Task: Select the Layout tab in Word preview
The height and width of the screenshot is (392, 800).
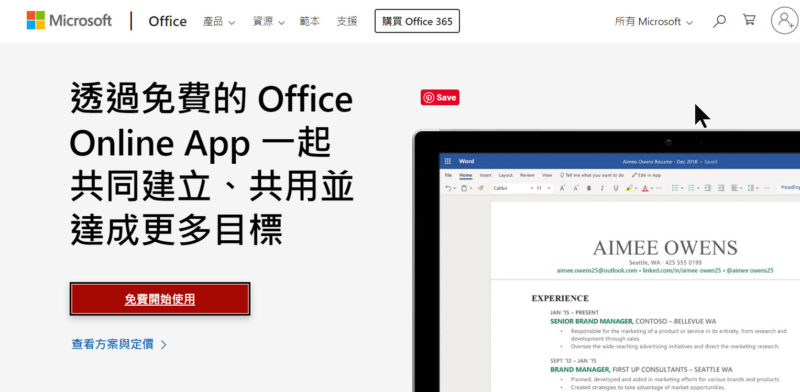Action: coord(506,175)
